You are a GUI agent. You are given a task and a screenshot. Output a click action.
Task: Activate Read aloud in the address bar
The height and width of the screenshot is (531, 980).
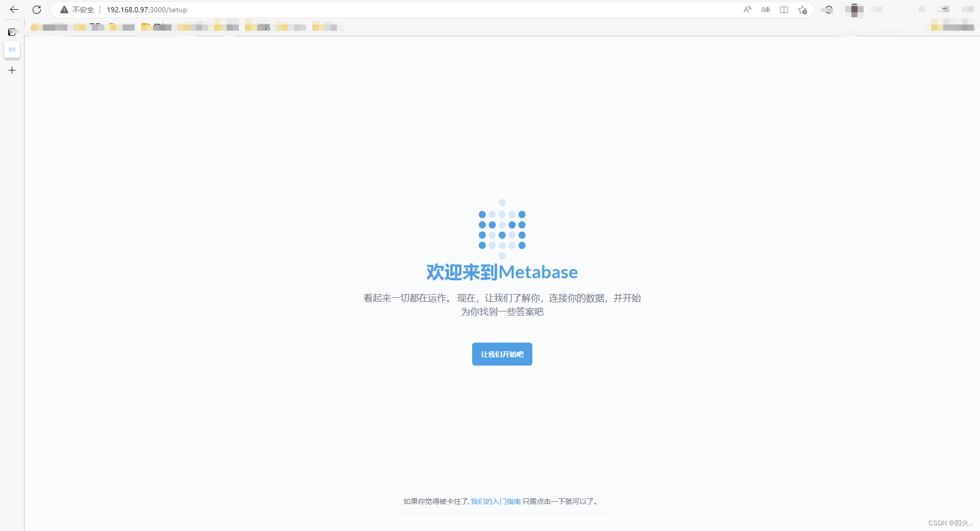point(747,9)
